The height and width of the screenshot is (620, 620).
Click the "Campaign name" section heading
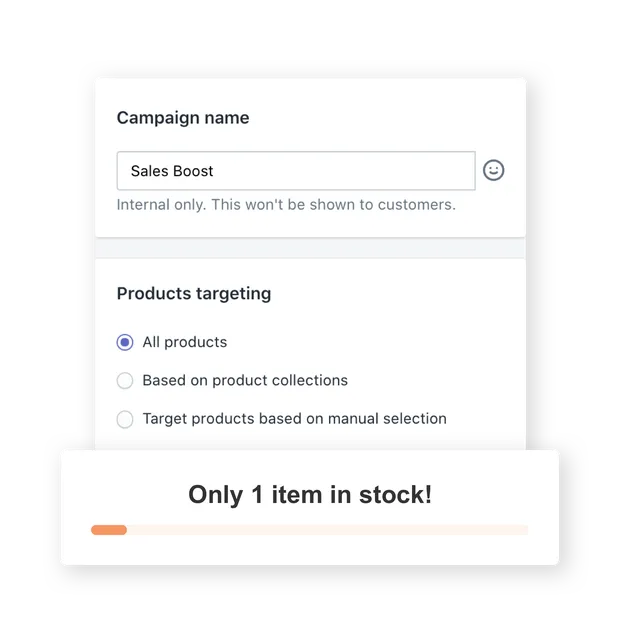click(183, 118)
